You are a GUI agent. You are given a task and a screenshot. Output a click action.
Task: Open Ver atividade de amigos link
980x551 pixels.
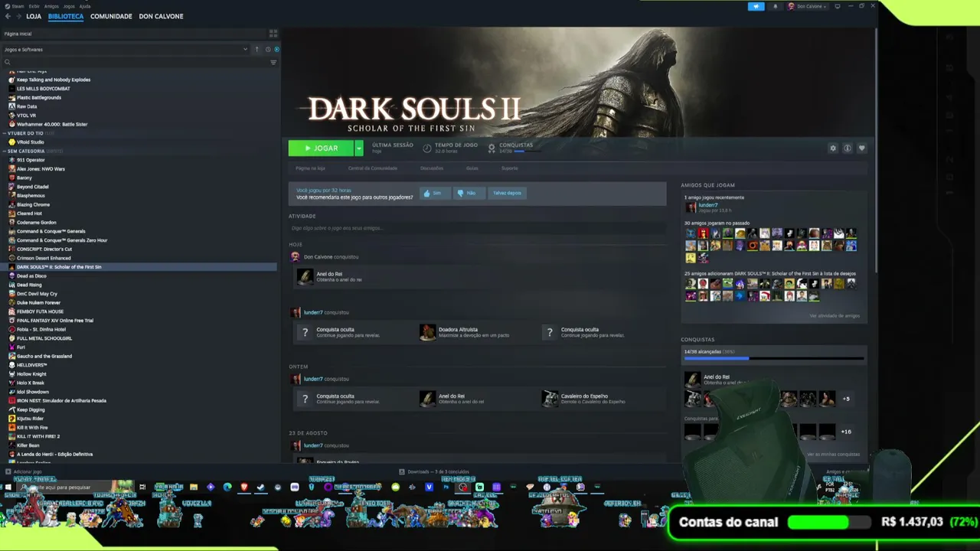click(x=835, y=316)
